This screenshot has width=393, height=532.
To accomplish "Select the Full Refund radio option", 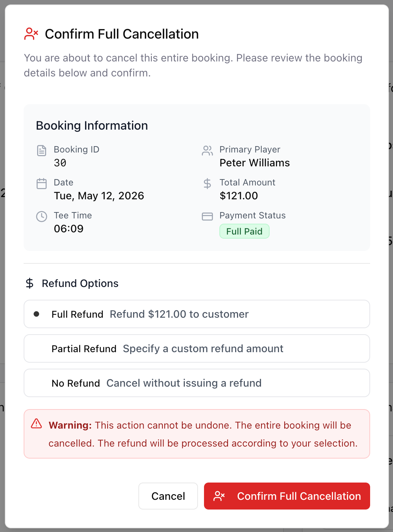I will tap(197, 314).
